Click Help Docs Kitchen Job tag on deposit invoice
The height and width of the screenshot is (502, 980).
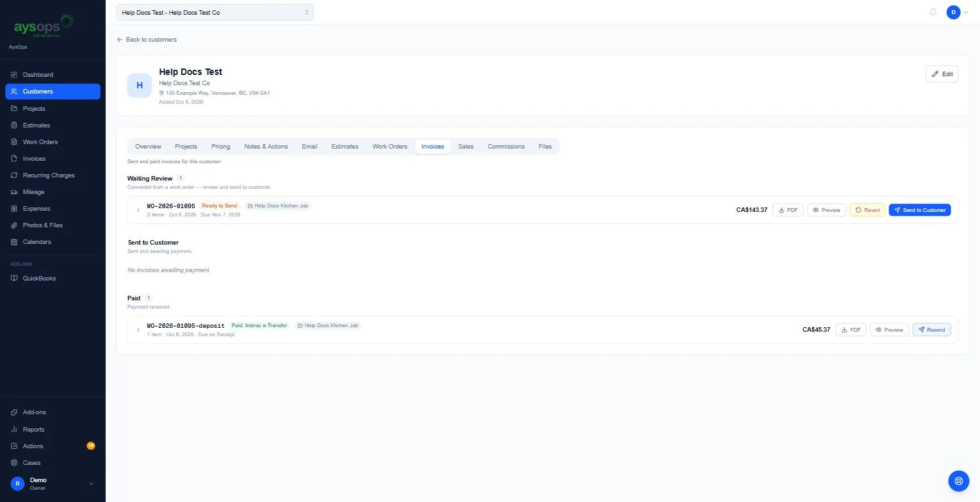pyautogui.click(x=328, y=326)
